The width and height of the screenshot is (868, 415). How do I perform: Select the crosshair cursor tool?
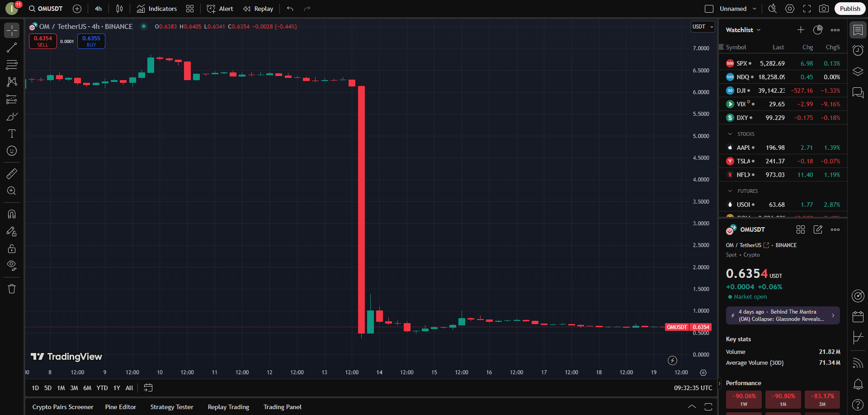click(x=12, y=30)
